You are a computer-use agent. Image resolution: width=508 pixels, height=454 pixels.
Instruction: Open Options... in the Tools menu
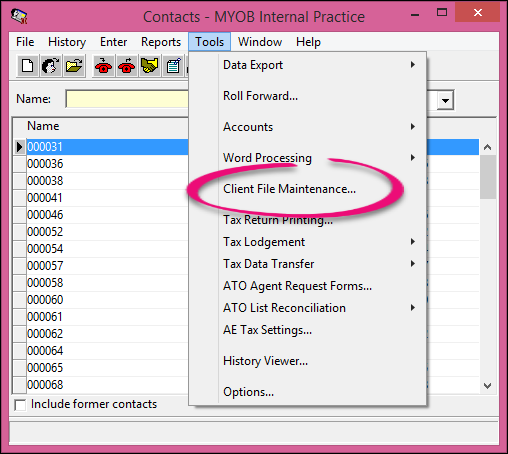[x=307, y=392]
